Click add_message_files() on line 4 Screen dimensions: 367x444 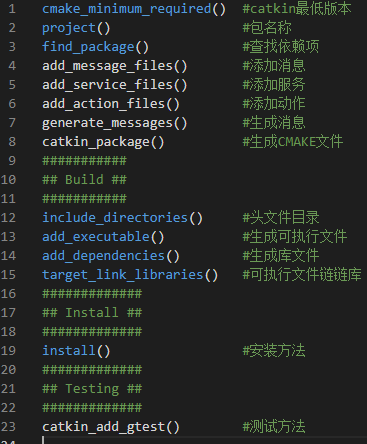click(115, 66)
